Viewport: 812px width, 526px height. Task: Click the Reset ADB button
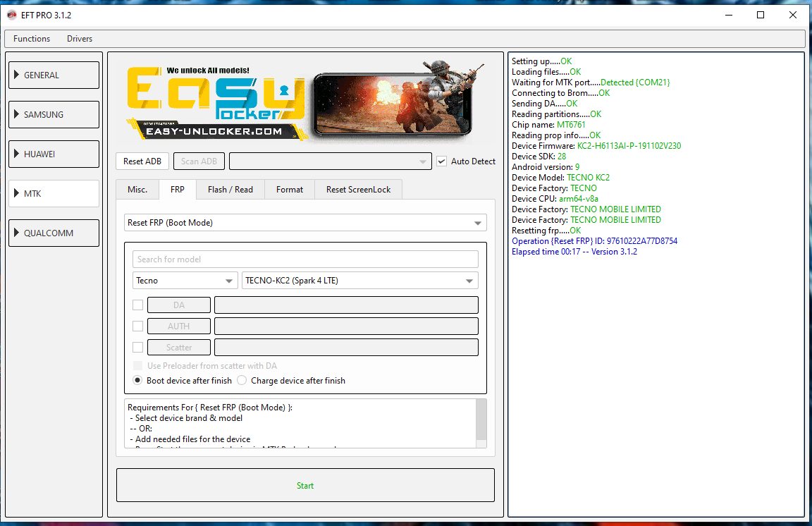[x=142, y=161]
